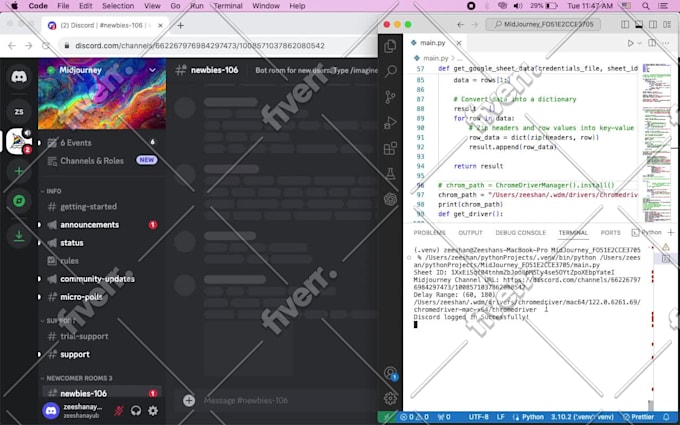The height and width of the screenshot is (425, 680).
Task: Open the Selection menu
Action: coord(118,6)
